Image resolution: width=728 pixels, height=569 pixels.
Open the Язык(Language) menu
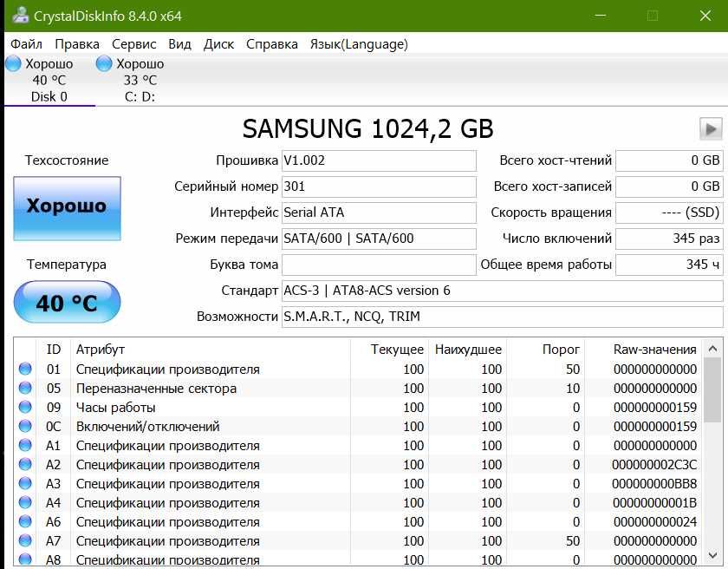coord(359,44)
